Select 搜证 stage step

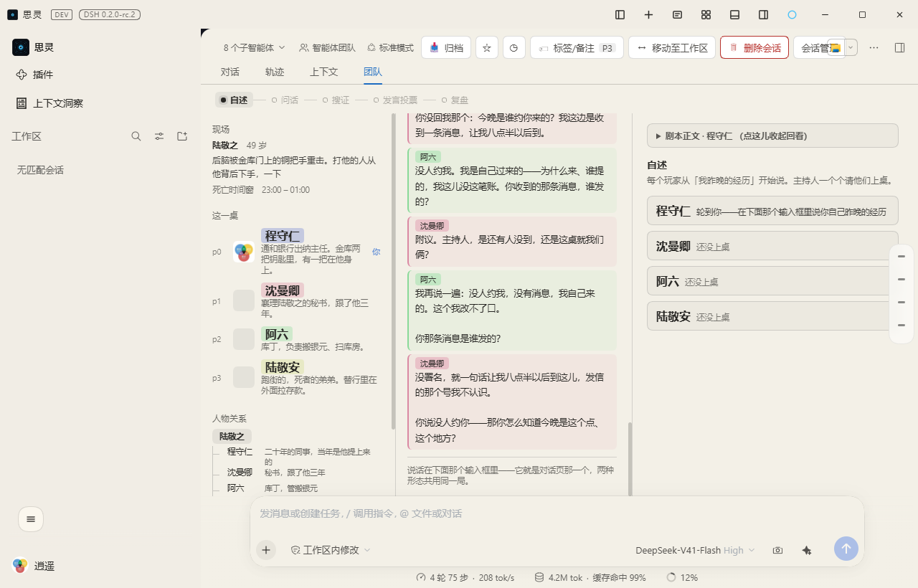336,100
